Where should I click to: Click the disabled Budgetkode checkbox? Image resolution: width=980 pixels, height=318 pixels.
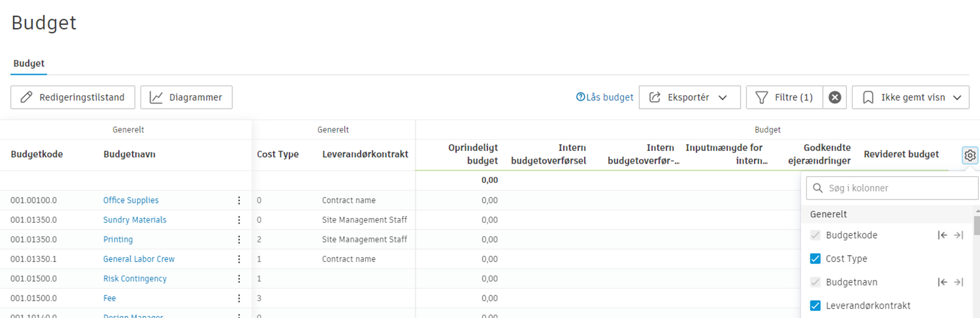coord(816,235)
